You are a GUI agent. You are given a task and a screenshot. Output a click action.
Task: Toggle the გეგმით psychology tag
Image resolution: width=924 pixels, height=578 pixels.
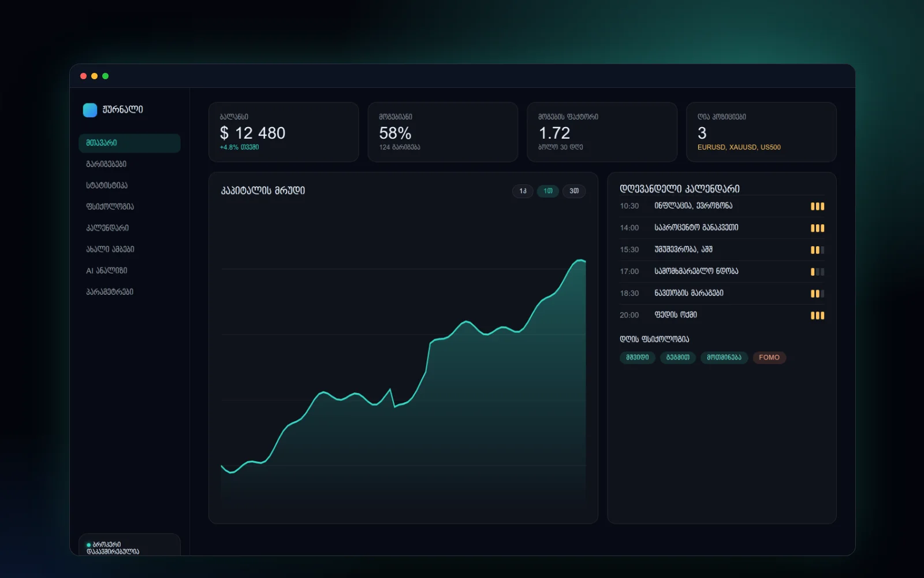point(678,358)
